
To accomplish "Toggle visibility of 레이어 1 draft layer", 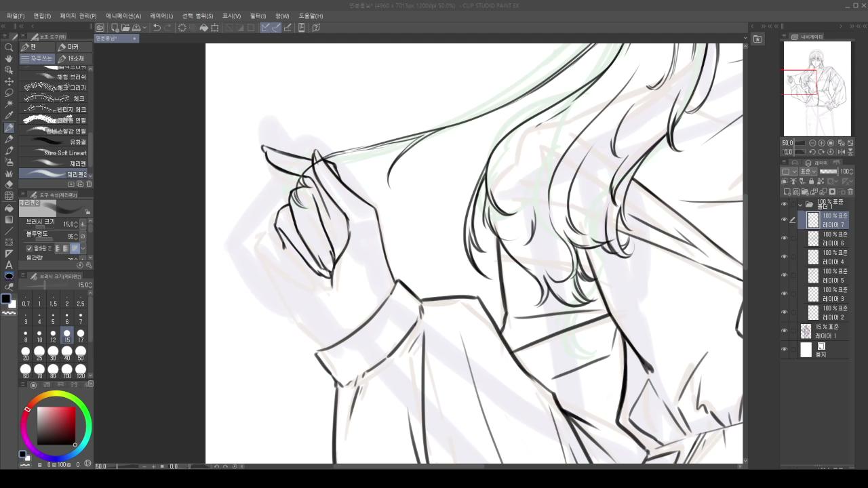I will coord(785,331).
